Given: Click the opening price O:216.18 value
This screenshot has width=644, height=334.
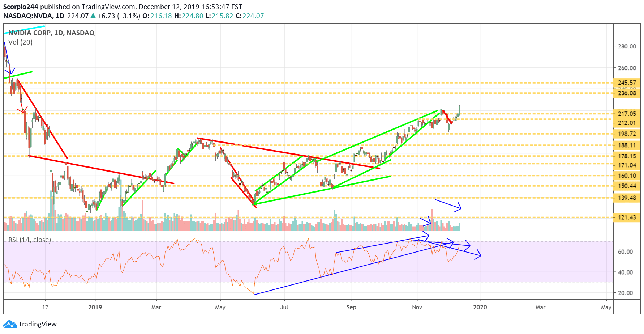Looking at the screenshot, I should 157,16.
